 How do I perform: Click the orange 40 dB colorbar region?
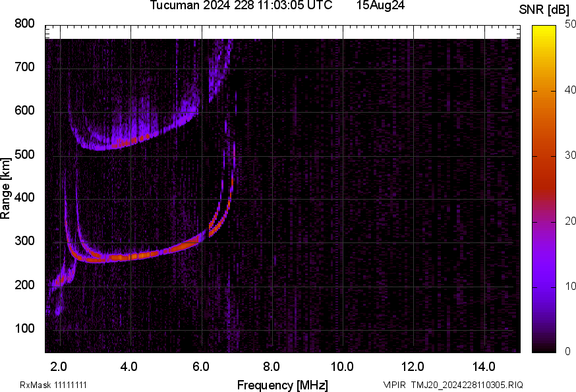click(x=544, y=91)
